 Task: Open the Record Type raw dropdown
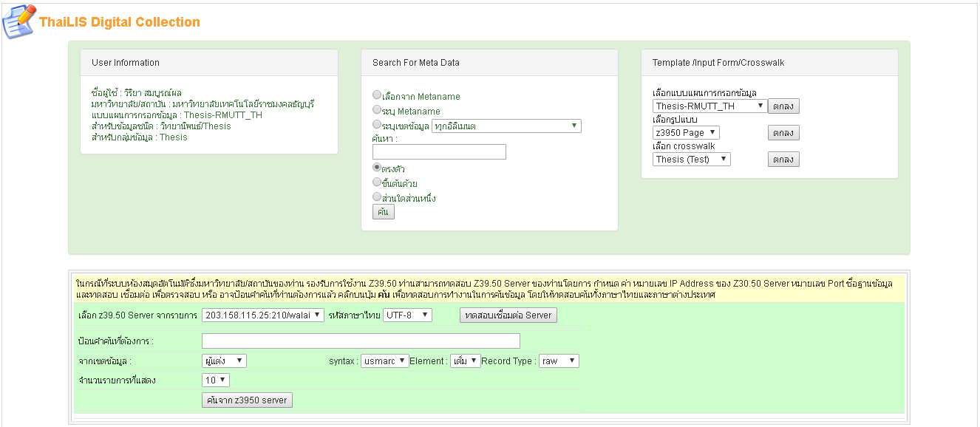559,361
